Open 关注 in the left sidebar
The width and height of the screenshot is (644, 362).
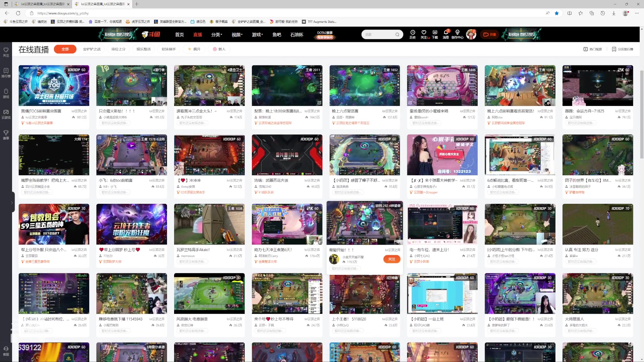(6, 52)
